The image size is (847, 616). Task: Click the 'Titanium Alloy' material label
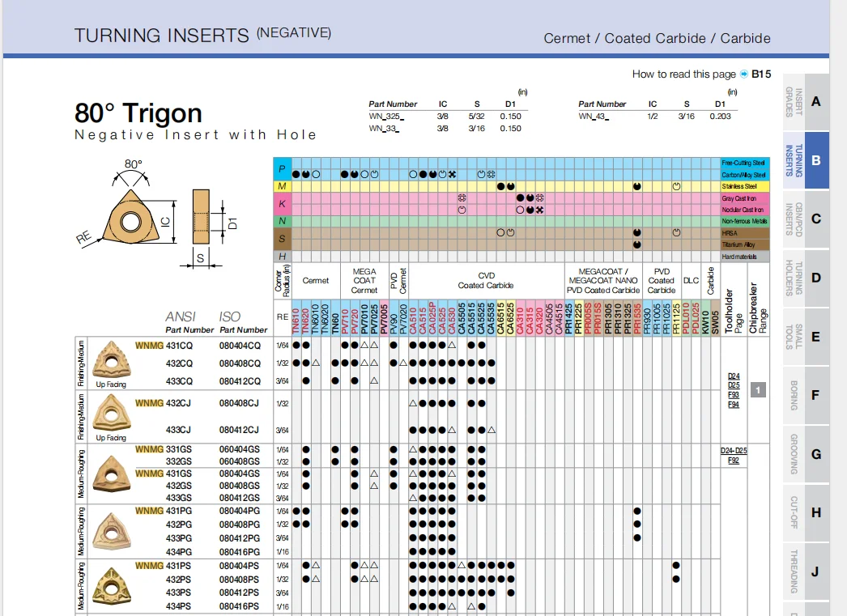pos(738,244)
